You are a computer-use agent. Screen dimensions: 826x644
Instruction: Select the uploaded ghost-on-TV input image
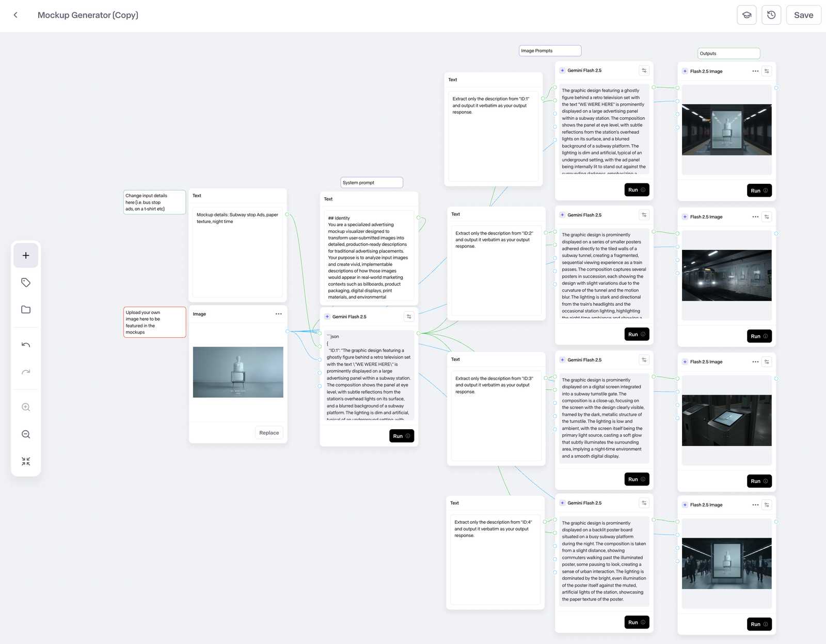point(238,372)
